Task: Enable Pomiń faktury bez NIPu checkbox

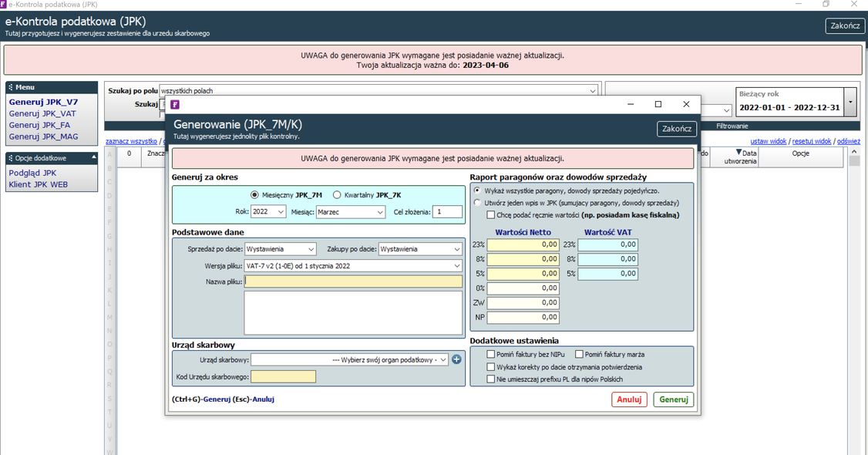Action: coord(491,354)
